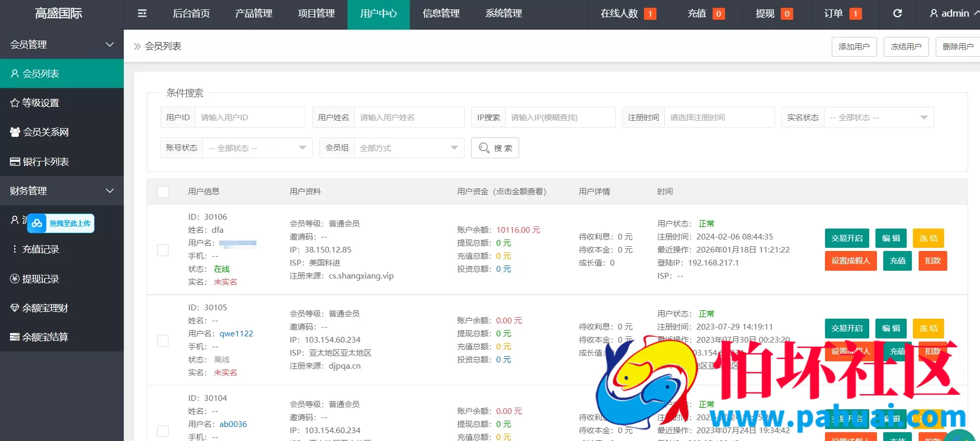Screen dimensions: 980x441
Task: Focus the IP搜索 input field
Action: pyautogui.click(x=560, y=118)
